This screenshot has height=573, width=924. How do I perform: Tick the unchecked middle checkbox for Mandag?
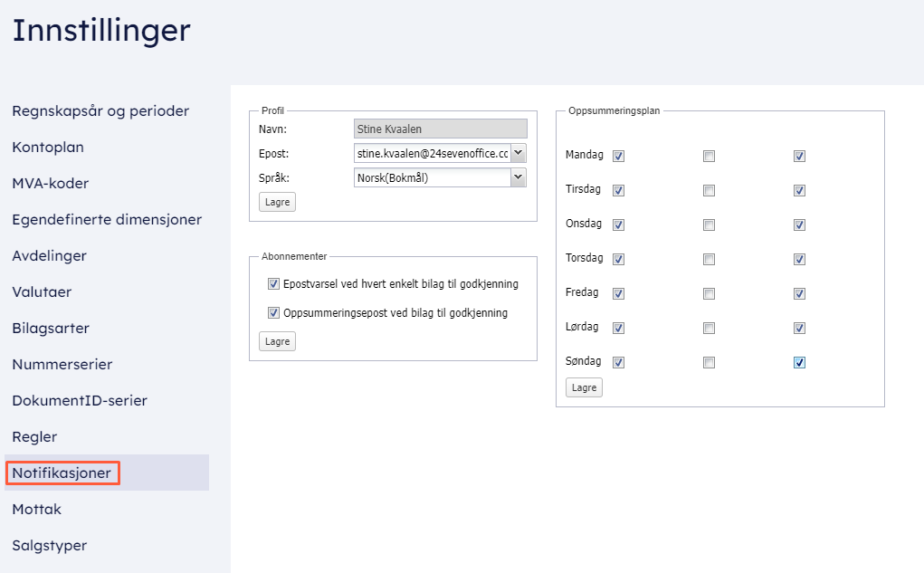coord(710,157)
